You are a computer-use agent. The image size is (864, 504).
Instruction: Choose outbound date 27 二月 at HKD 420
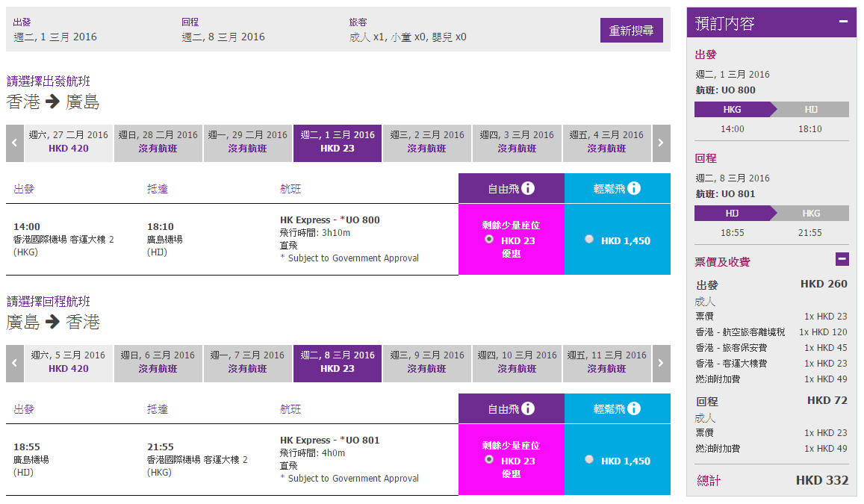click(69, 143)
